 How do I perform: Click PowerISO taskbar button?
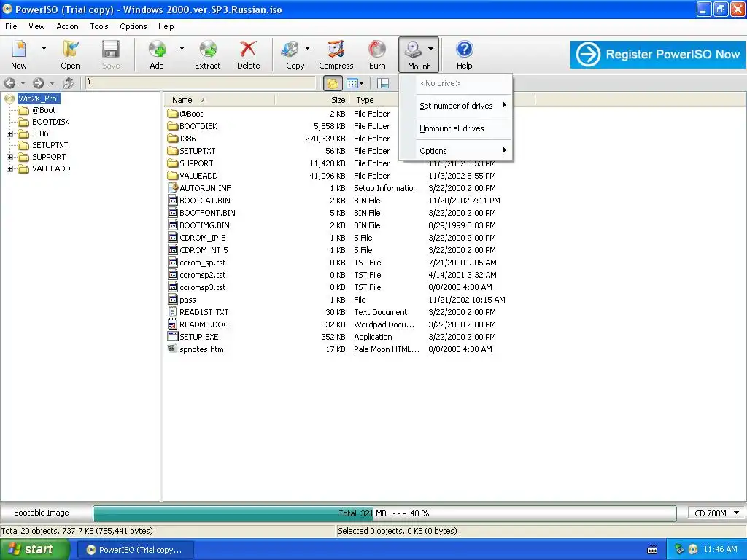pos(135,550)
